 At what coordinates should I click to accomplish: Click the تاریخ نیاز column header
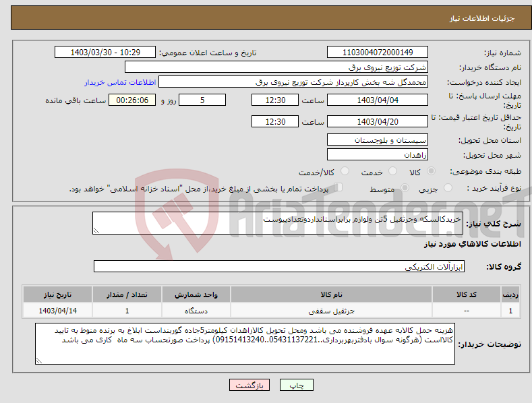coord(58,294)
